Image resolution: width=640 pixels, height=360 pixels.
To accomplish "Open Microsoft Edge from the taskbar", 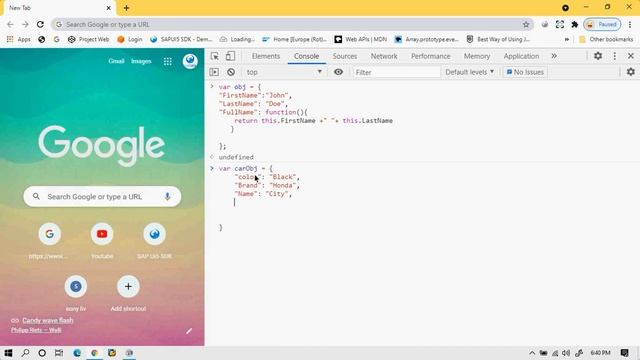I will (77, 353).
